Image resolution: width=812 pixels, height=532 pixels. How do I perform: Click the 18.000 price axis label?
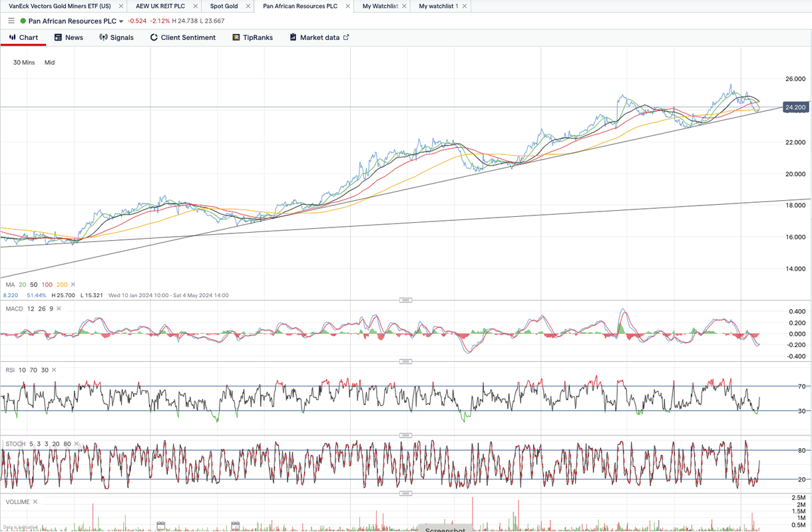(795, 205)
